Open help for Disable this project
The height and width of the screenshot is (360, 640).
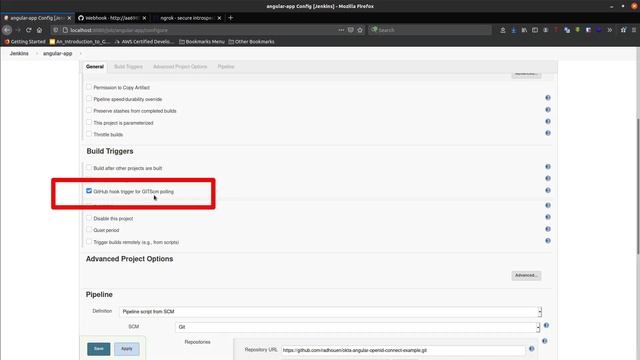click(x=548, y=217)
